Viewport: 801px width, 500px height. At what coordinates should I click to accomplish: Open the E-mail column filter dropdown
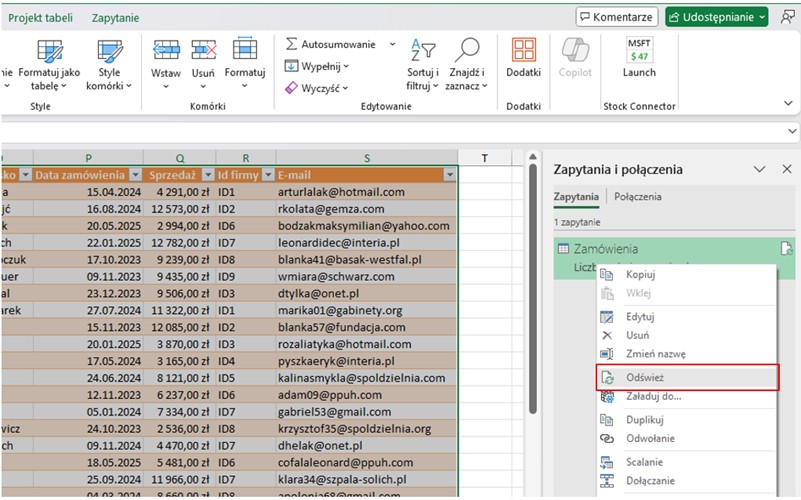450,175
